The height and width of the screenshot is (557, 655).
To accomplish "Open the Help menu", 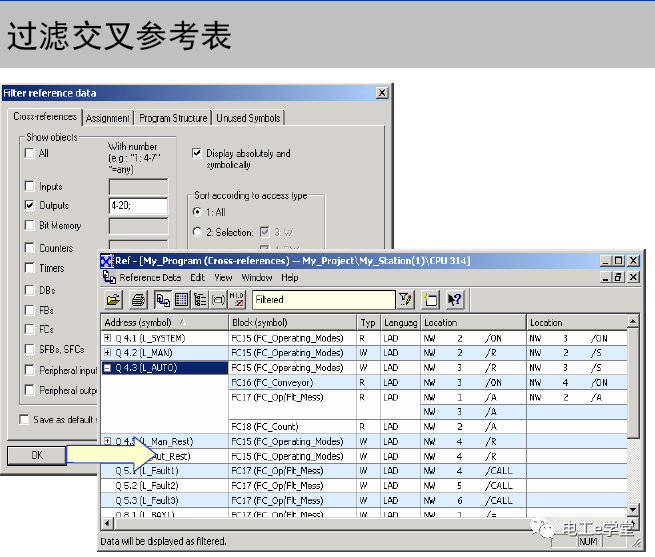I will point(289,278).
